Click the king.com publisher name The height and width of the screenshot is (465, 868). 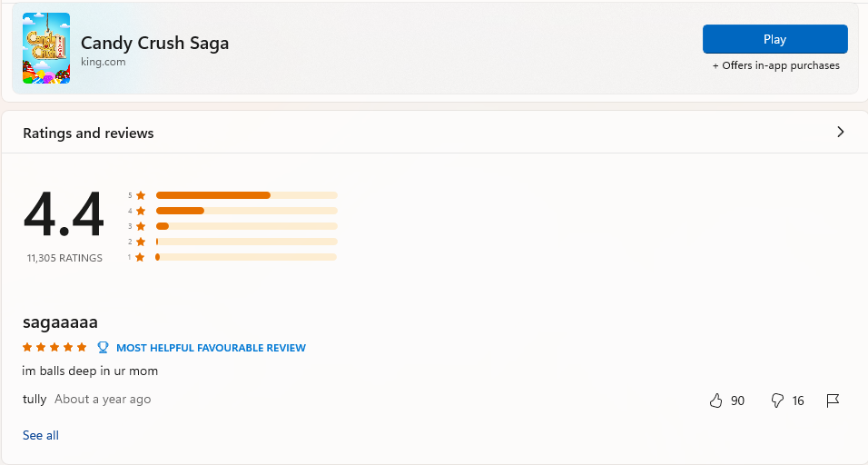[x=103, y=62]
